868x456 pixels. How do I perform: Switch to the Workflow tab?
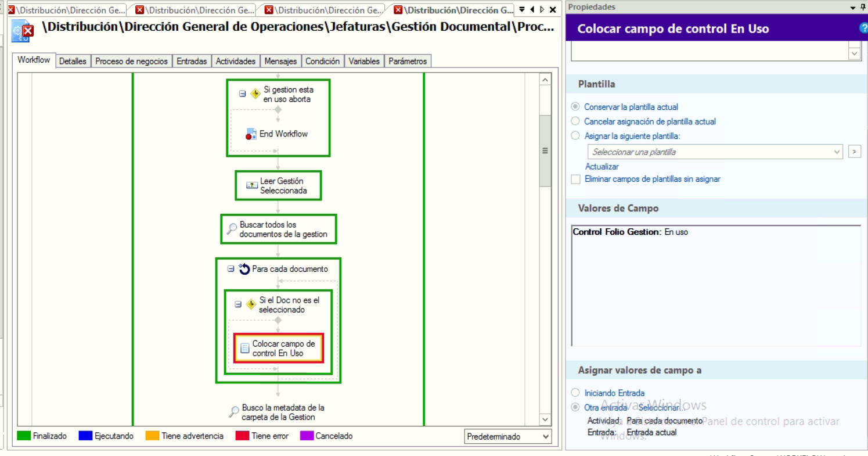(x=34, y=60)
